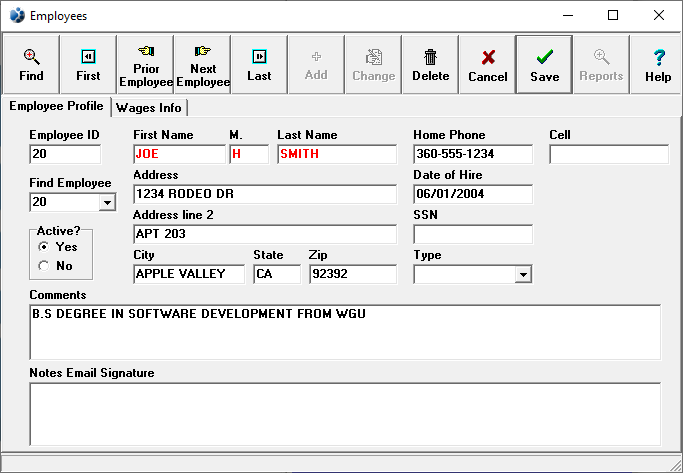
Task: Delete the current employee with trash icon
Action: tap(430, 65)
